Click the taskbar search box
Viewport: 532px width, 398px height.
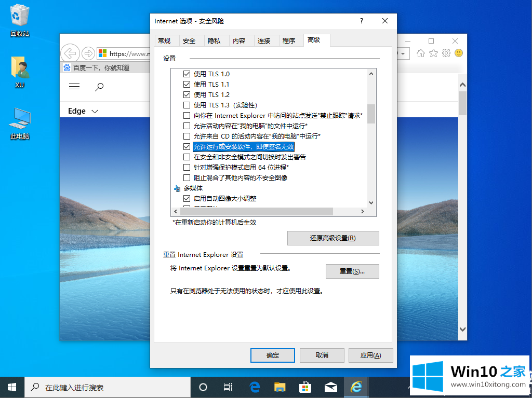click(x=108, y=387)
